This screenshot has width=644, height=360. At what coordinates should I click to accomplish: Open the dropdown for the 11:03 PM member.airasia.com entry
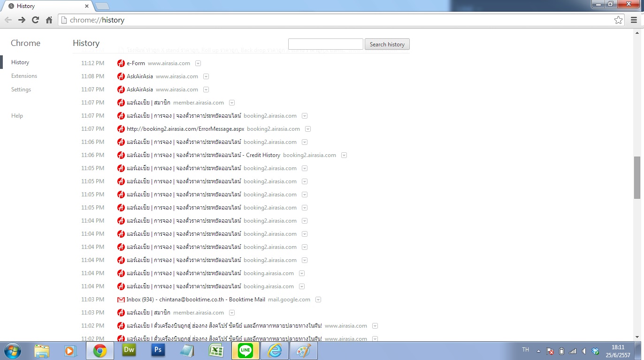click(232, 313)
